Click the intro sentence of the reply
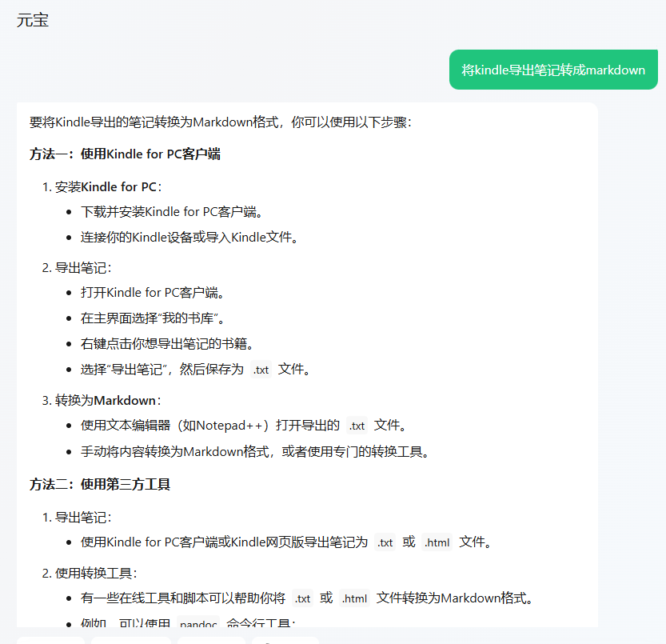 click(x=220, y=122)
